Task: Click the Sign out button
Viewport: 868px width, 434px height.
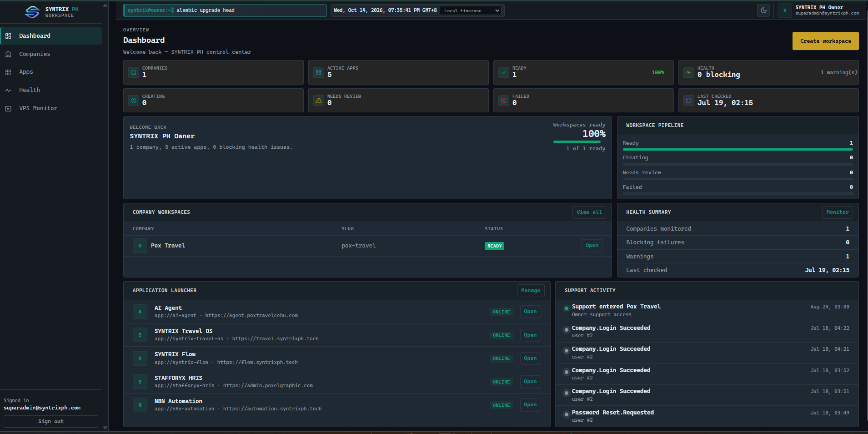Action: click(x=51, y=421)
